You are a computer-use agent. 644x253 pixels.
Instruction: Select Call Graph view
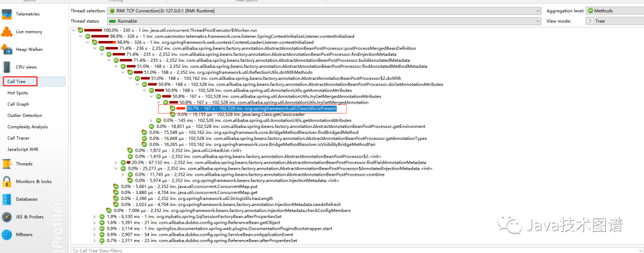tap(18, 104)
